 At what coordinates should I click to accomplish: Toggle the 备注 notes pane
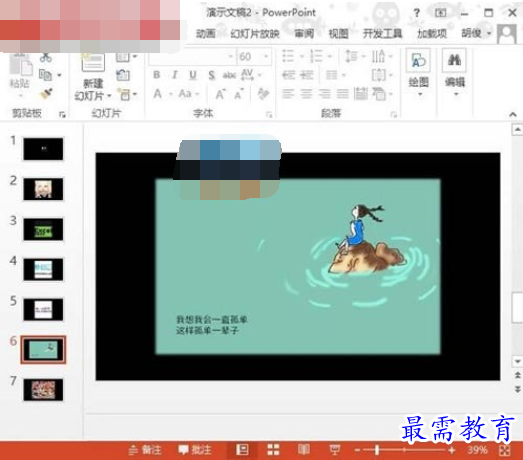pos(145,450)
